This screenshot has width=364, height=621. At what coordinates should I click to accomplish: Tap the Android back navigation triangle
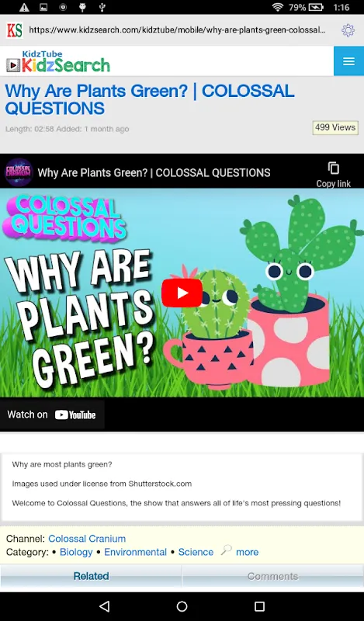(x=104, y=606)
